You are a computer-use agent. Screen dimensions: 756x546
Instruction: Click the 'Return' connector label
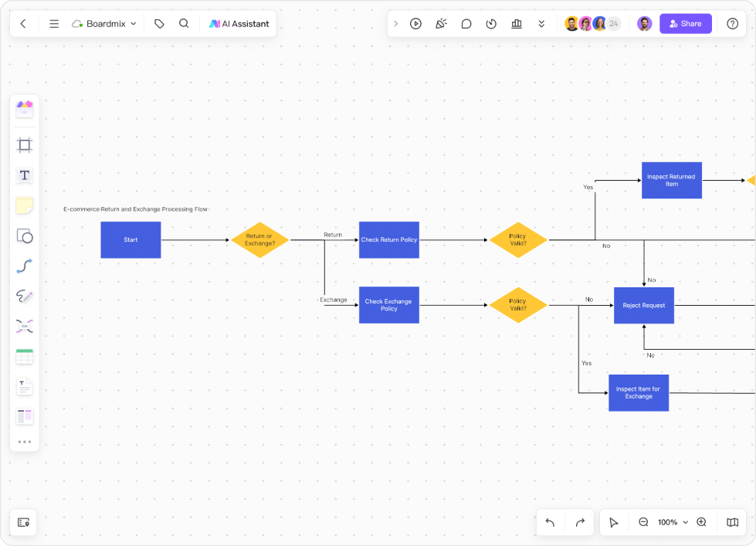tap(333, 235)
